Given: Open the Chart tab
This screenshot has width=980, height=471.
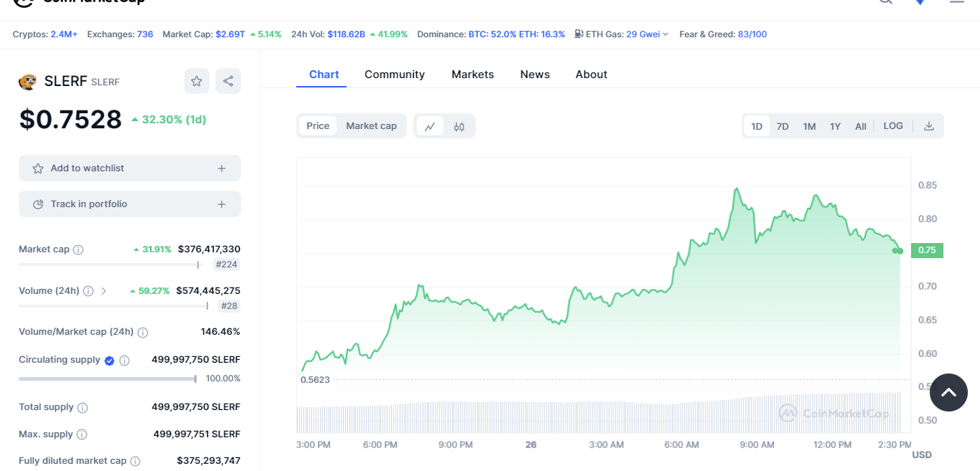Looking at the screenshot, I should click(324, 75).
